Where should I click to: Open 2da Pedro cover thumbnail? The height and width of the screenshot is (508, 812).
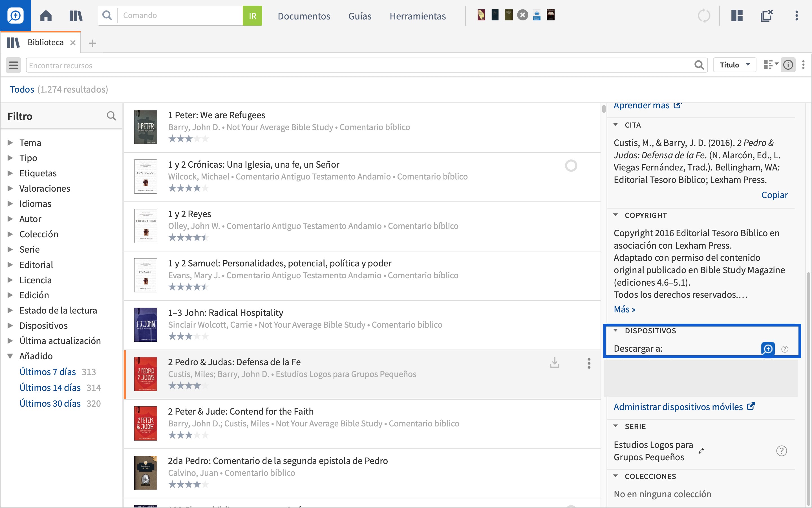click(x=145, y=473)
